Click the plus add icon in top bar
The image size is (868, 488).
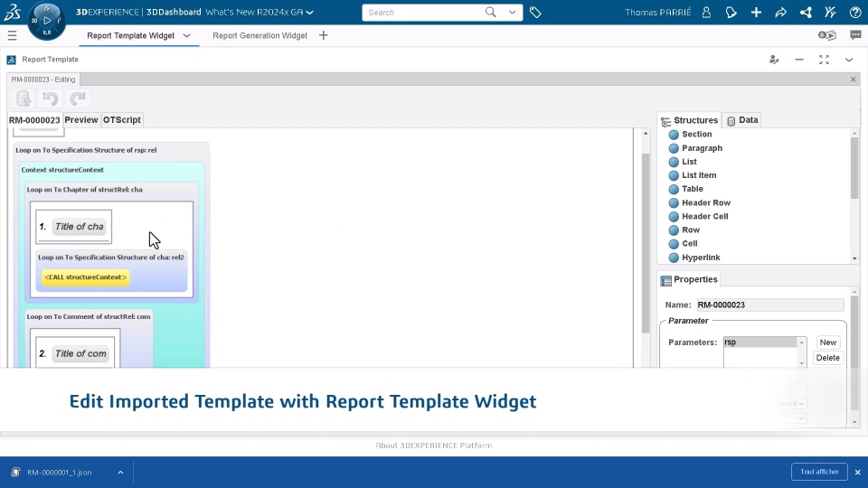[756, 12]
